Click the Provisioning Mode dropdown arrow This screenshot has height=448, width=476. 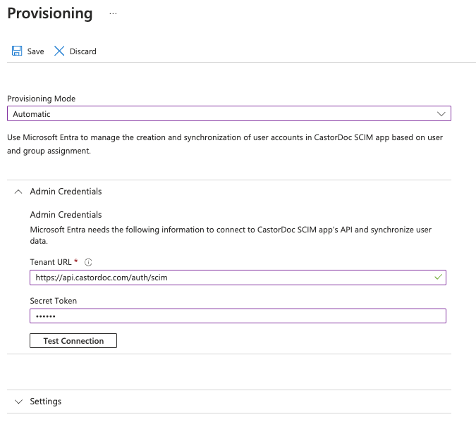(x=441, y=113)
